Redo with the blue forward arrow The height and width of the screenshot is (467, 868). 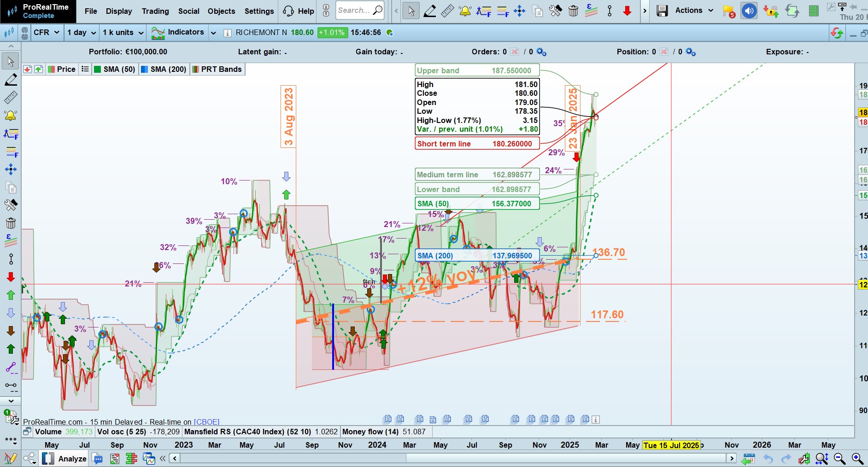click(786, 459)
